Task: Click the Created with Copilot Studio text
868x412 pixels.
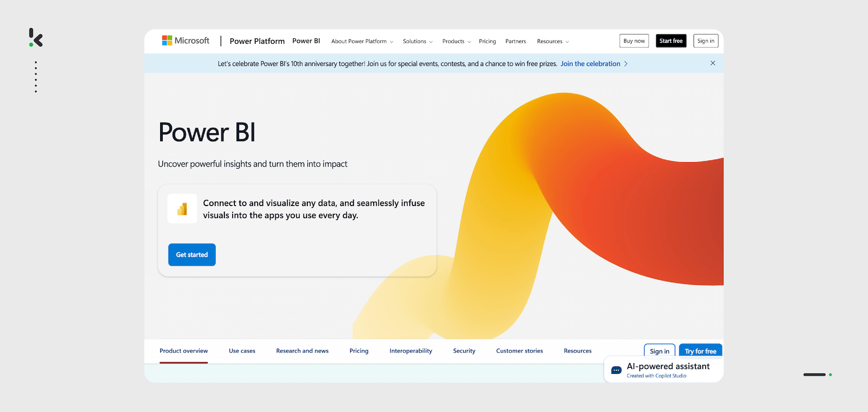Action: (x=657, y=376)
